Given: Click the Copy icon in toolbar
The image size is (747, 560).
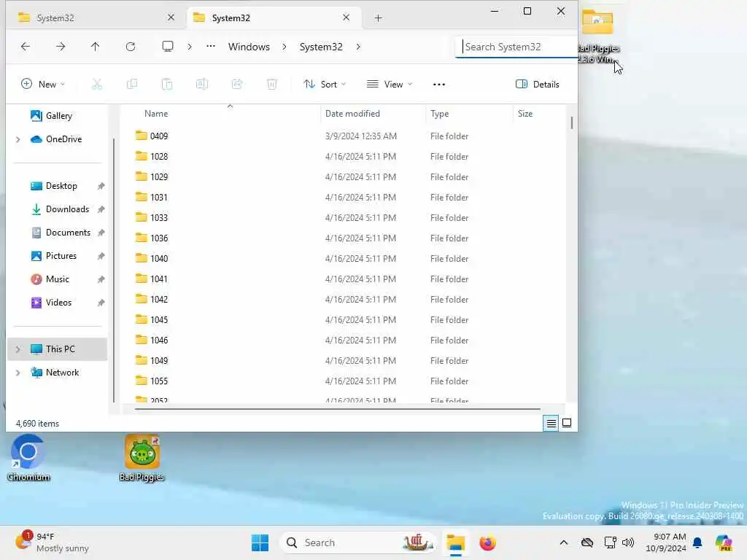Looking at the screenshot, I should tap(132, 85).
